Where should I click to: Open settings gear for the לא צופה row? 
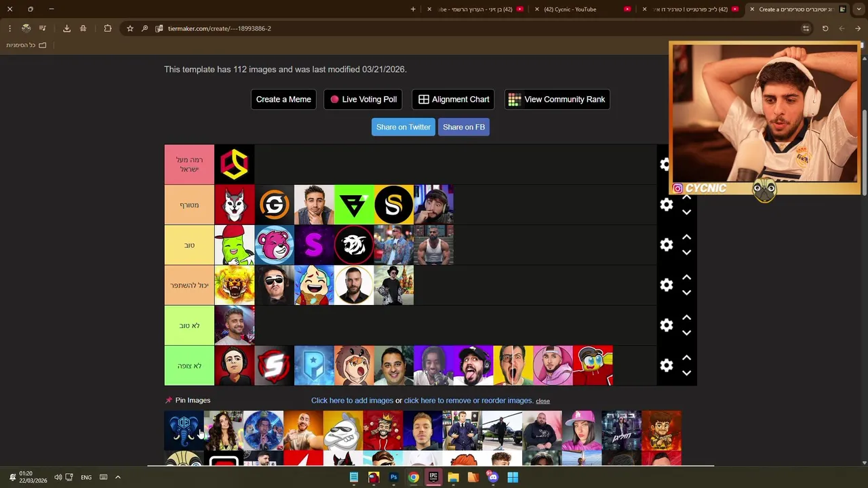coord(667,365)
